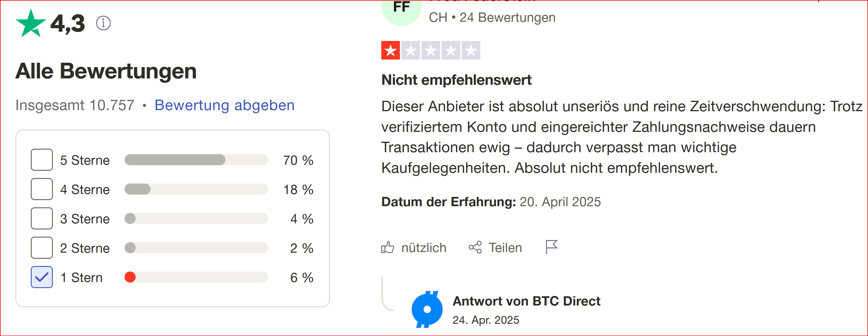Flag the review with the flag icon

pyautogui.click(x=551, y=247)
